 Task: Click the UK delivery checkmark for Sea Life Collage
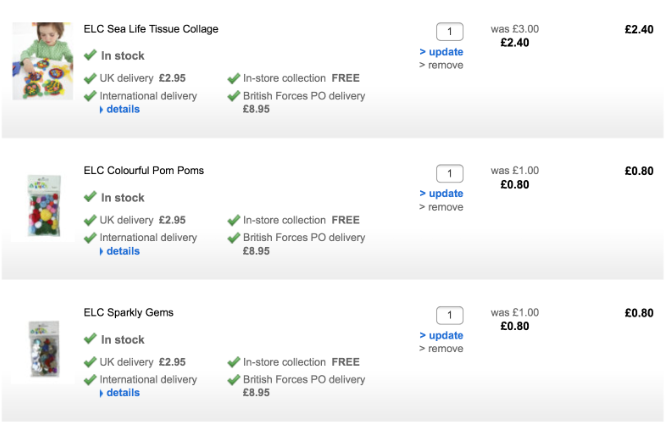coord(90,78)
